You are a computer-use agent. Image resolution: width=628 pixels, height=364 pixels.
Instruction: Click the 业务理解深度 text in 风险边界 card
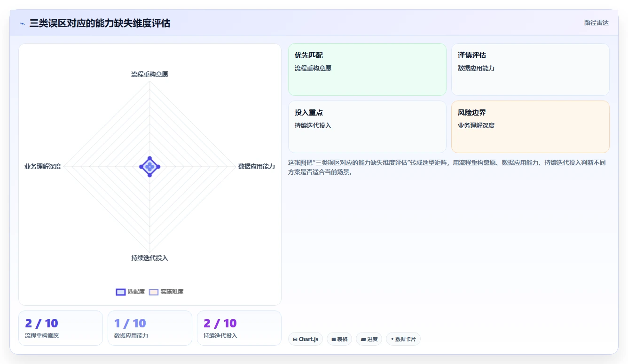pyautogui.click(x=476, y=125)
